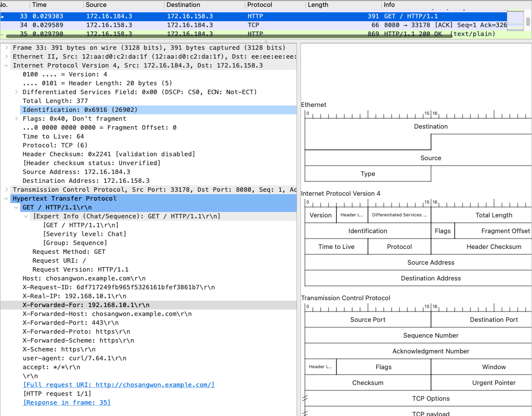
Task: Collapse the Expert Info row
Action: pos(26,216)
